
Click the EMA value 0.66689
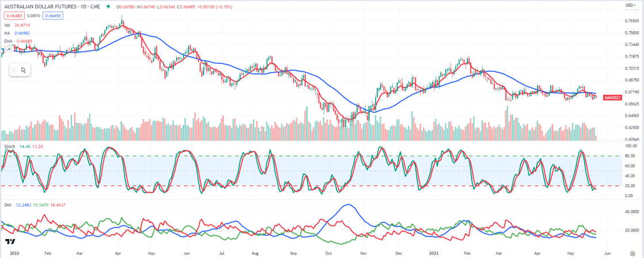(24, 41)
